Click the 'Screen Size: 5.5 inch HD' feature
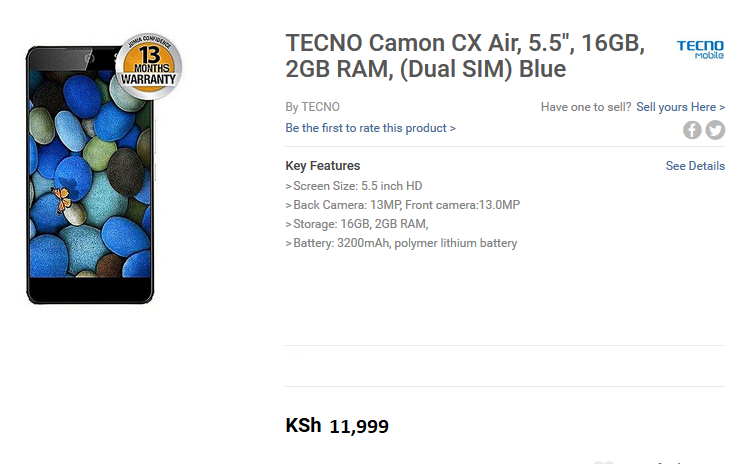 pyautogui.click(x=354, y=186)
